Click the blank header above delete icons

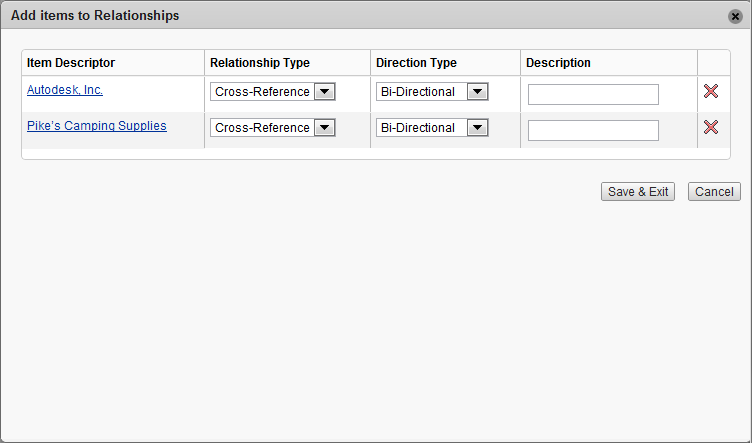click(714, 63)
